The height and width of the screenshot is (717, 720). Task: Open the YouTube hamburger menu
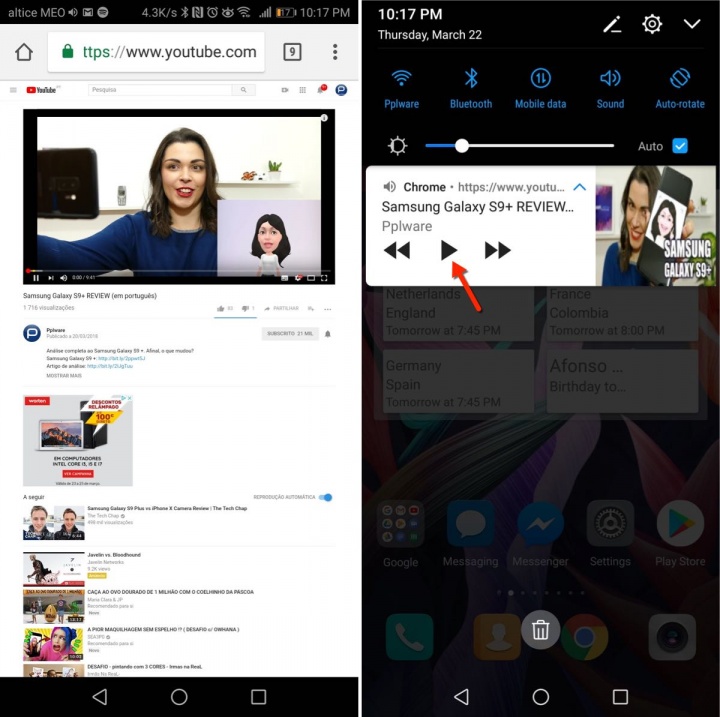click(13, 90)
